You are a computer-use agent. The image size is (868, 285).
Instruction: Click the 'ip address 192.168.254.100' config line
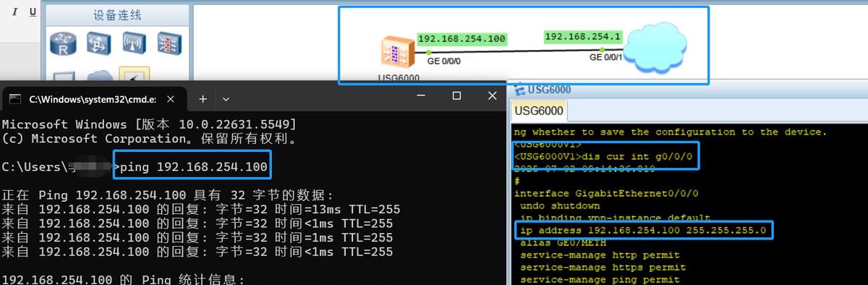(x=642, y=230)
